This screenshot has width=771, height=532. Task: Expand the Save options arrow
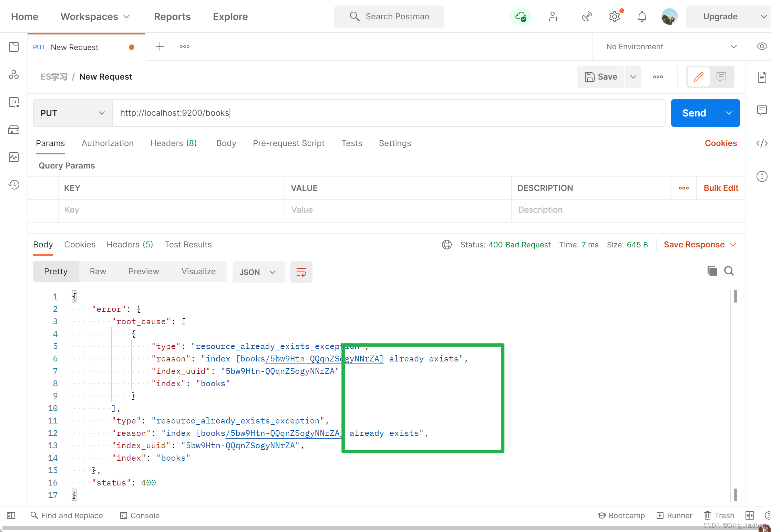(x=633, y=77)
